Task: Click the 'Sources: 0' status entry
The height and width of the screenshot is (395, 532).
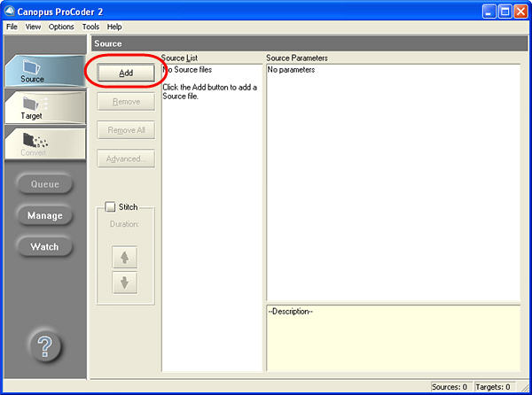Action: click(x=450, y=387)
